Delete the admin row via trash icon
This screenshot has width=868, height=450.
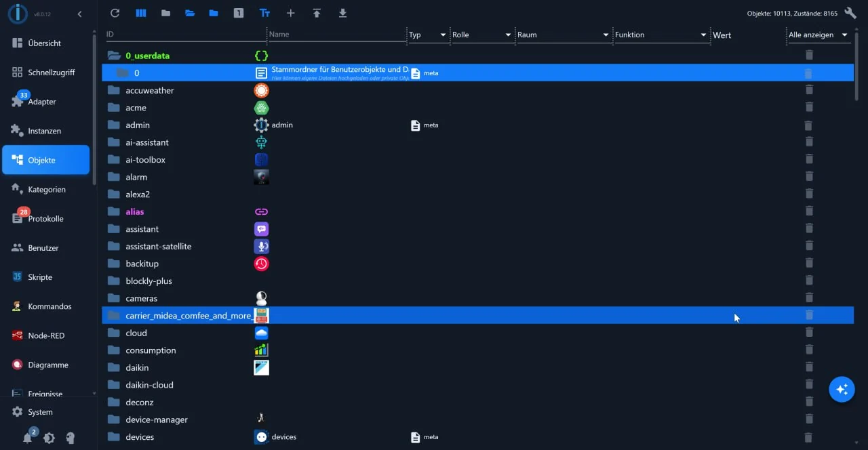click(808, 125)
